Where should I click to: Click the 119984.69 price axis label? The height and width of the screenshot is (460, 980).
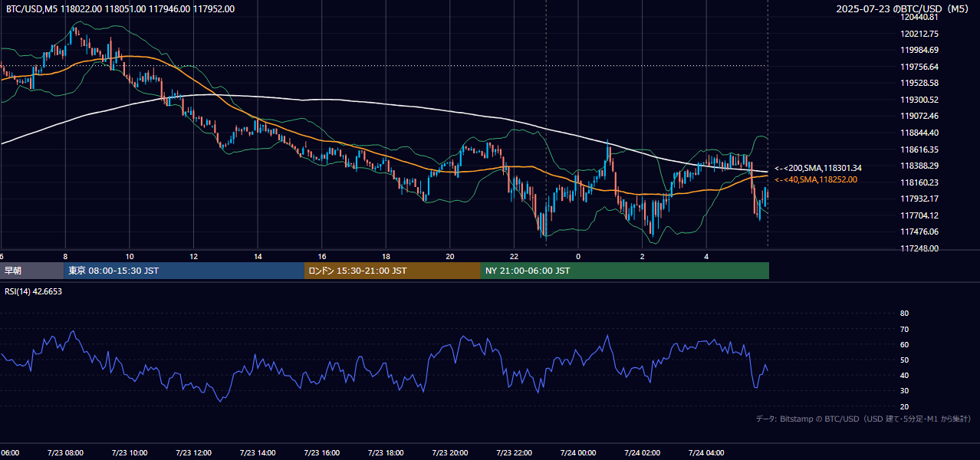919,50
